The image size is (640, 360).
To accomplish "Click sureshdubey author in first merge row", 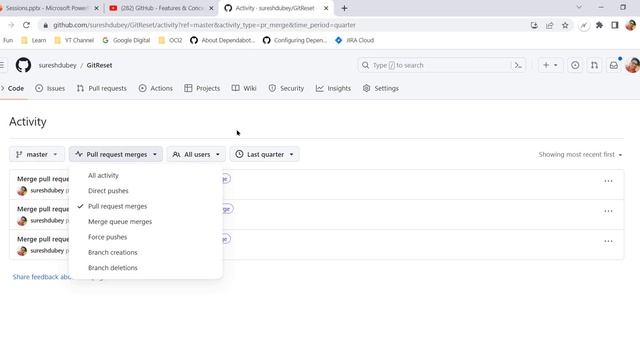I will pos(47,191).
